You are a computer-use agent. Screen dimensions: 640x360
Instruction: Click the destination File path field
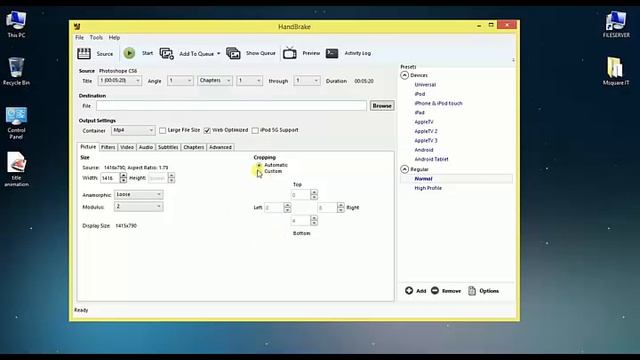[231, 106]
